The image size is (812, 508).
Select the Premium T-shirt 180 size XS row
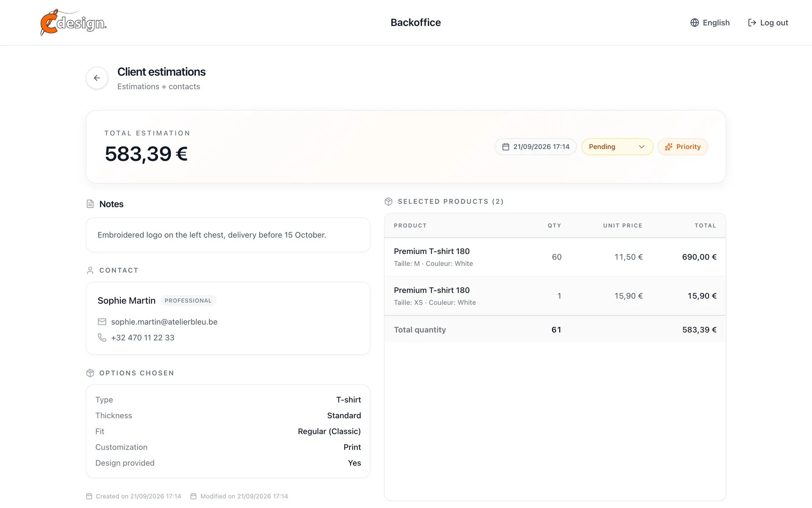tap(555, 296)
